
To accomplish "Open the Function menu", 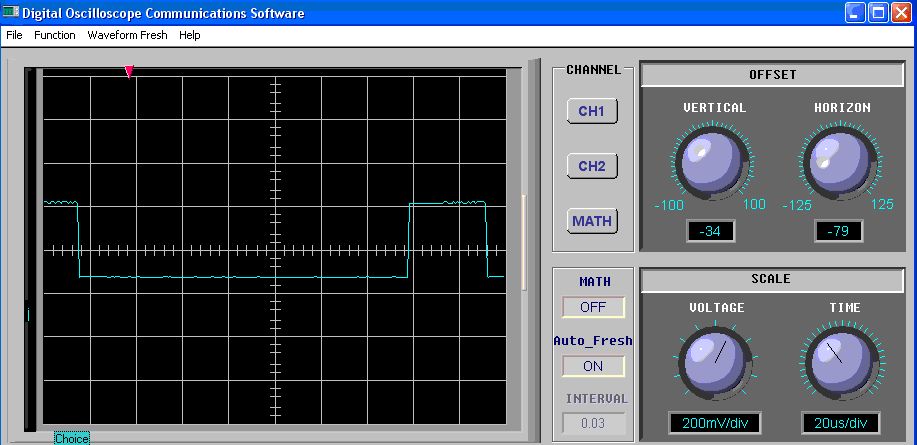I will (x=55, y=35).
